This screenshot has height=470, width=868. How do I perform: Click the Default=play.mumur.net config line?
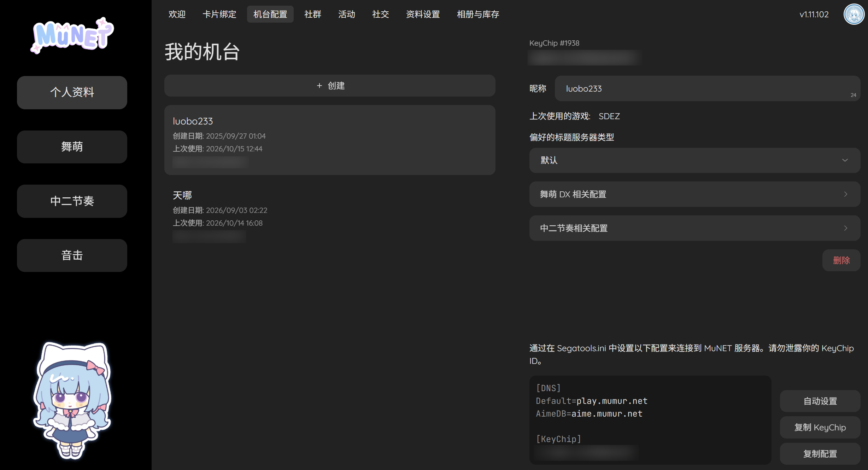(592, 401)
